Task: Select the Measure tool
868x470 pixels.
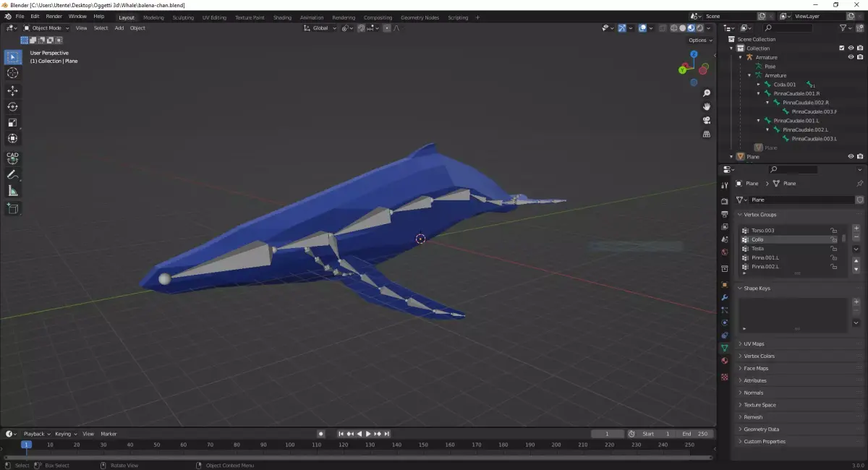Action: click(12, 191)
